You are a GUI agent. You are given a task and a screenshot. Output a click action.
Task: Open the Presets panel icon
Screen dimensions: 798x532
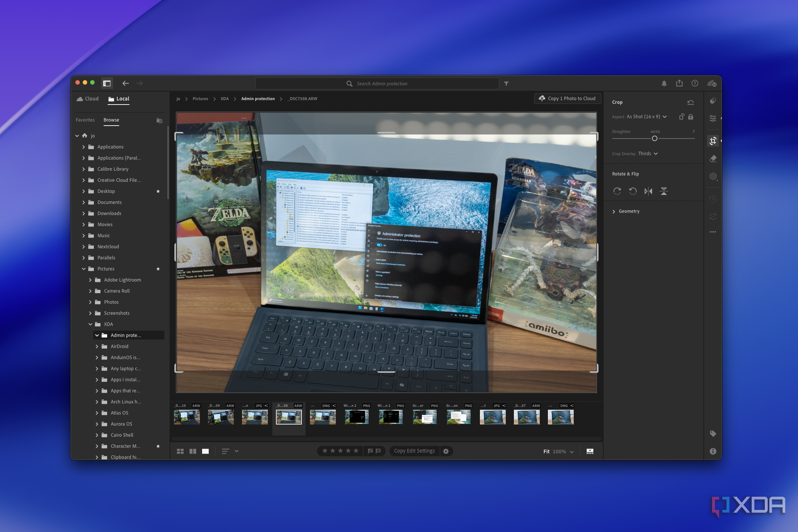(713, 101)
